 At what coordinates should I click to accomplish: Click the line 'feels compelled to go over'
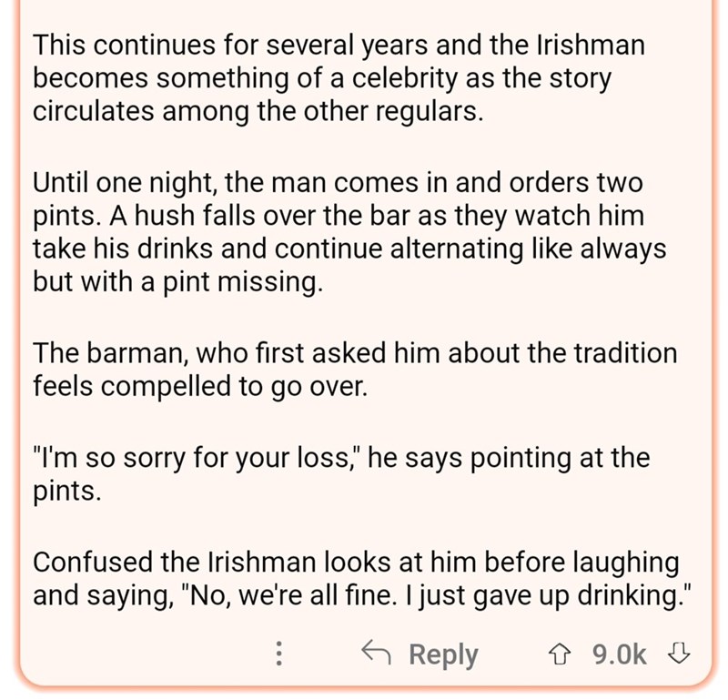tap(200, 387)
